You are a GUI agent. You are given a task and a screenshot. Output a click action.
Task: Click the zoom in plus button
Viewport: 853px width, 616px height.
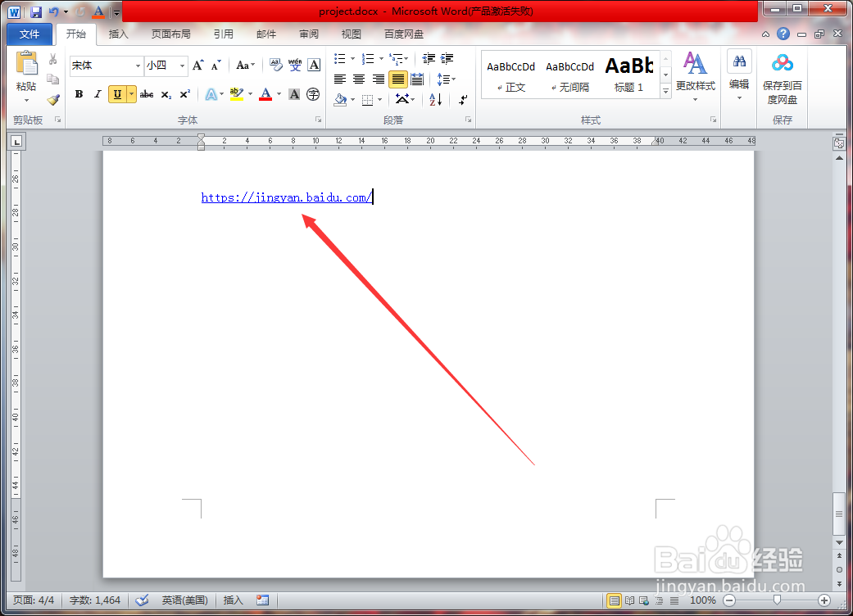[824, 600]
